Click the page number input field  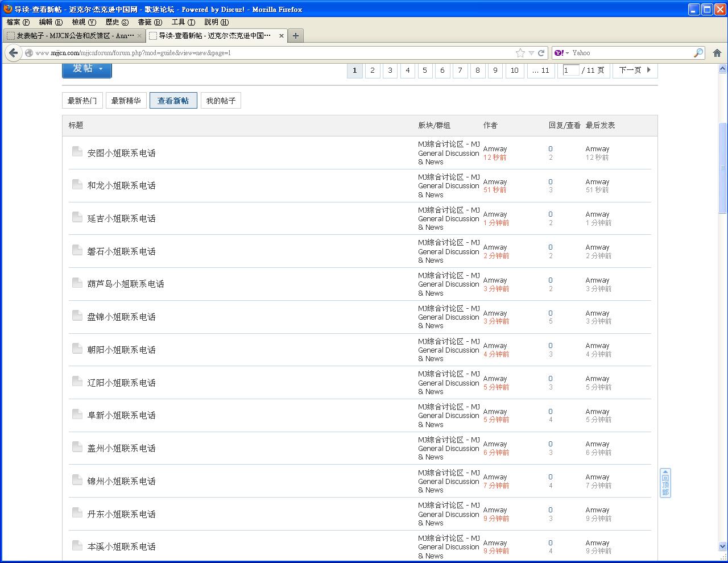(570, 70)
